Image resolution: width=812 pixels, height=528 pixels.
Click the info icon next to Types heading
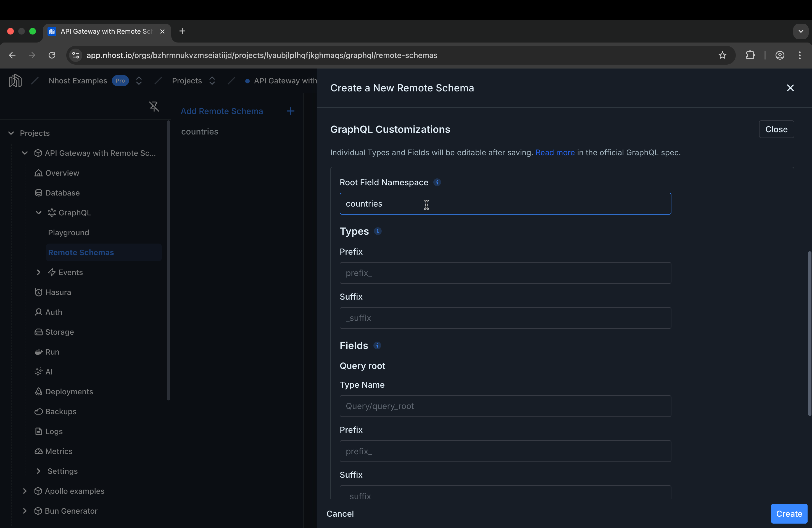[378, 231]
